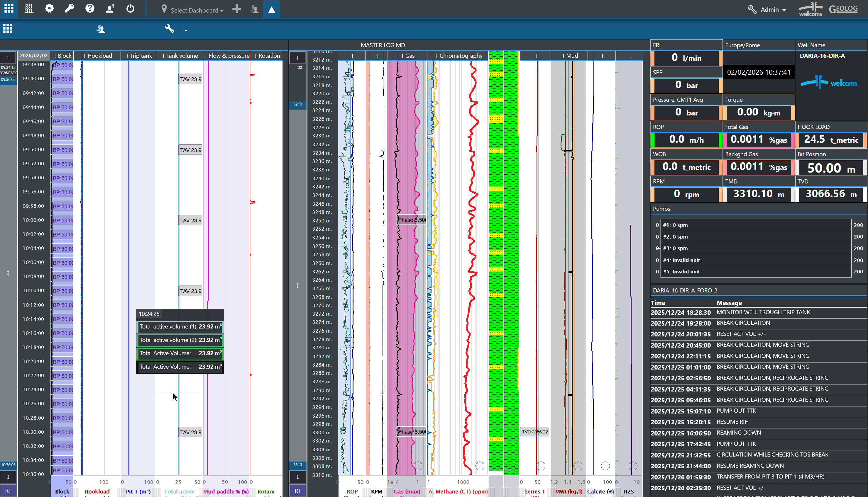Viewport: 868px width, 497px height.
Task: Select the Tank volume track header
Action: 180,56
